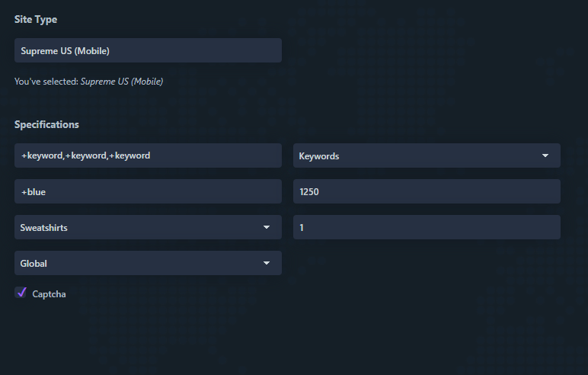Click the Sweatshirts dropdown caret icon
This screenshot has height=375, width=588.
(267, 227)
